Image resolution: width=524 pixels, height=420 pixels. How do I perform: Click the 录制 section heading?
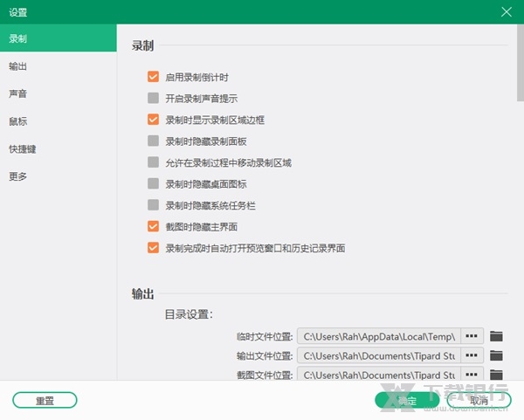142,45
